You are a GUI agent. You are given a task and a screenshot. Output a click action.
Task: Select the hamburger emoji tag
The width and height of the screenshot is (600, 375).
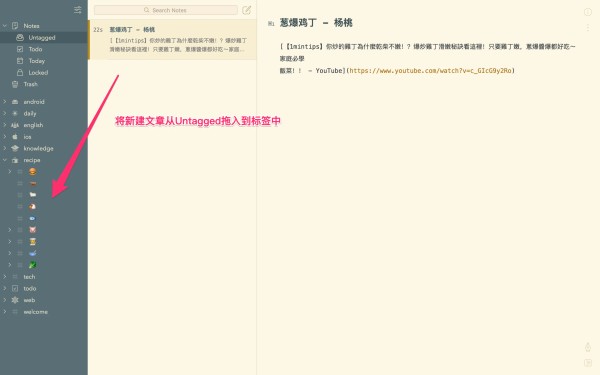point(33,171)
